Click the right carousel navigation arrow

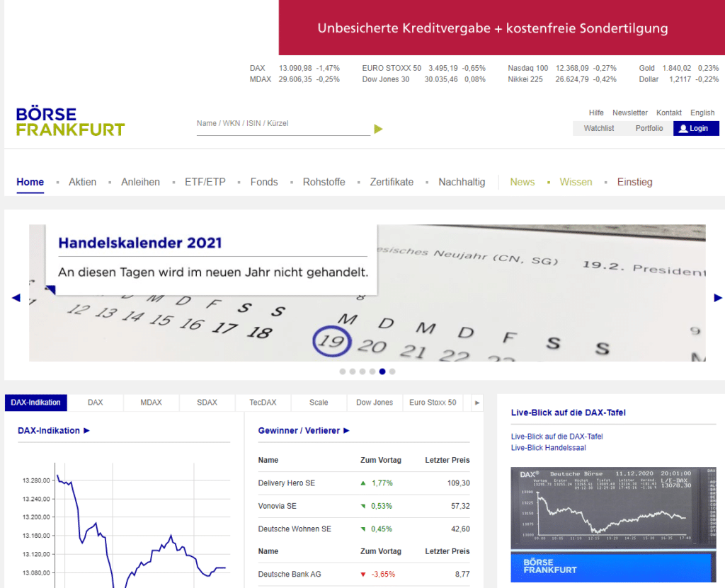pyautogui.click(x=718, y=297)
